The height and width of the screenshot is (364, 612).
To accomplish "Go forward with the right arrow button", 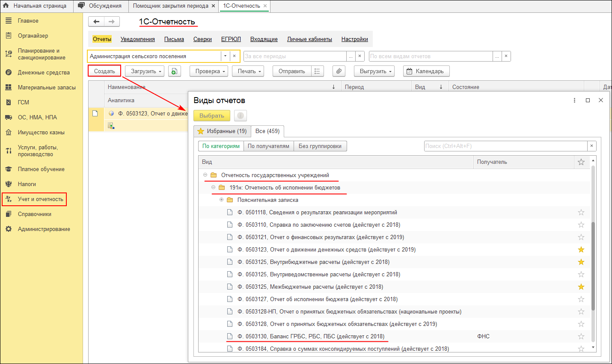I will tap(112, 21).
